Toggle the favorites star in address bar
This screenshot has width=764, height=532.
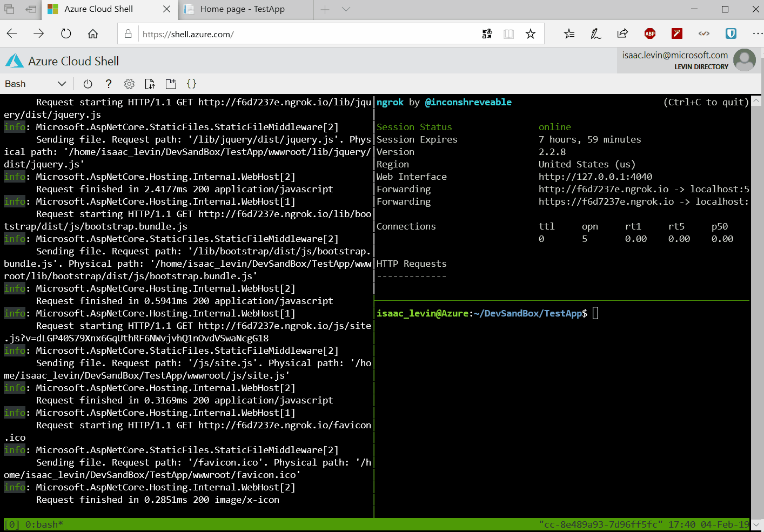coord(531,33)
